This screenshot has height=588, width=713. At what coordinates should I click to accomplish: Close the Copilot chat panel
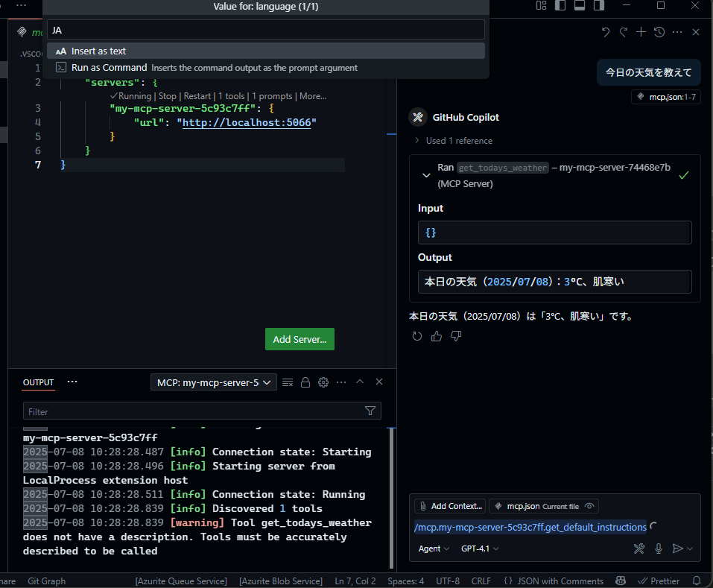pyautogui.click(x=696, y=32)
